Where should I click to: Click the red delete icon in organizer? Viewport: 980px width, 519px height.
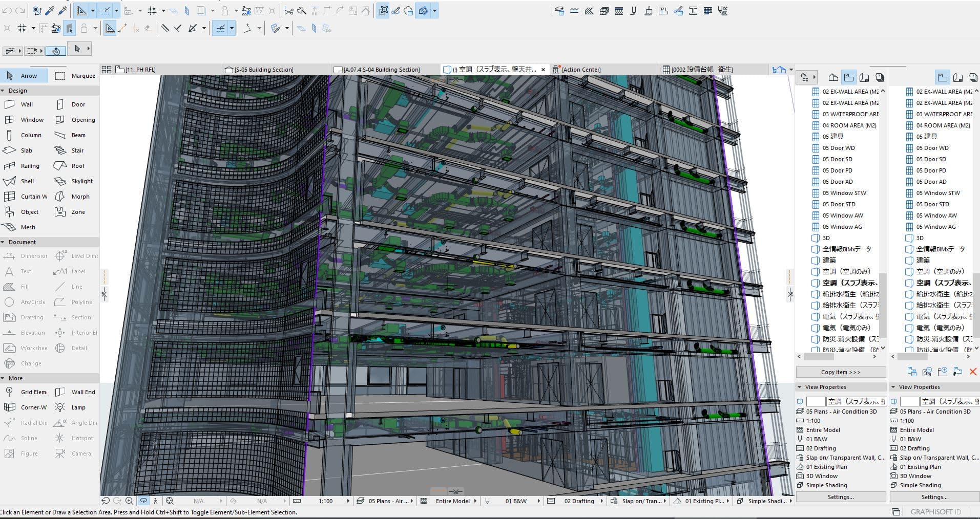click(973, 372)
